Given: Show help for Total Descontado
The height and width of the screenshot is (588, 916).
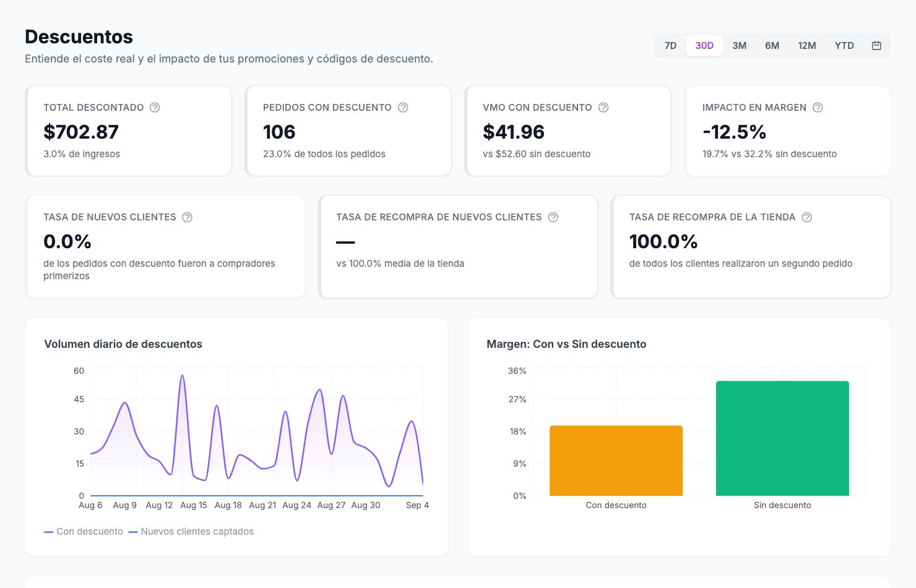Looking at the screenshot, I should 155,107.
